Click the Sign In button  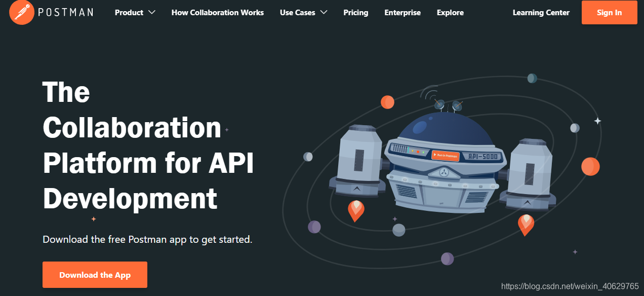pos(609,13)
